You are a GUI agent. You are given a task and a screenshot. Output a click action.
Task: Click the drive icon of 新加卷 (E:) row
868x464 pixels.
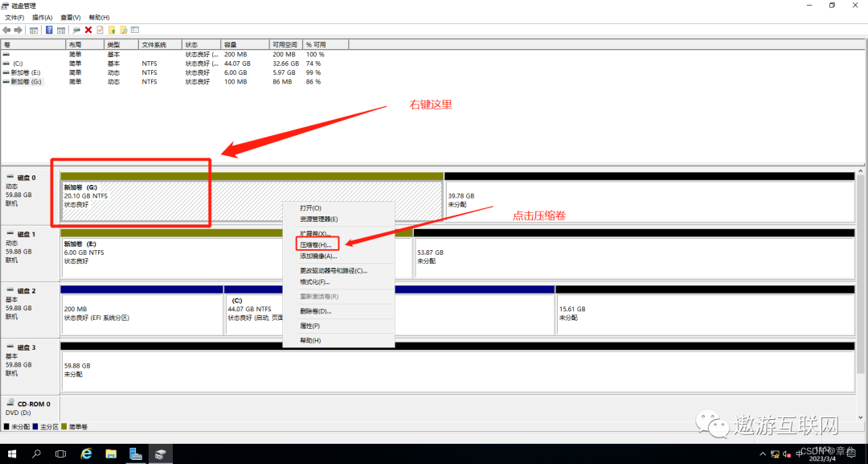[6, 72]
